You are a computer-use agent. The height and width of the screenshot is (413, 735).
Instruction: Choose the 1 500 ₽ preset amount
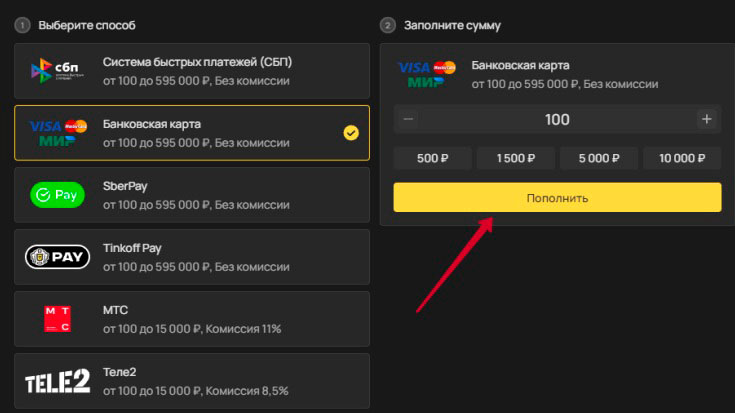(516, 158)
